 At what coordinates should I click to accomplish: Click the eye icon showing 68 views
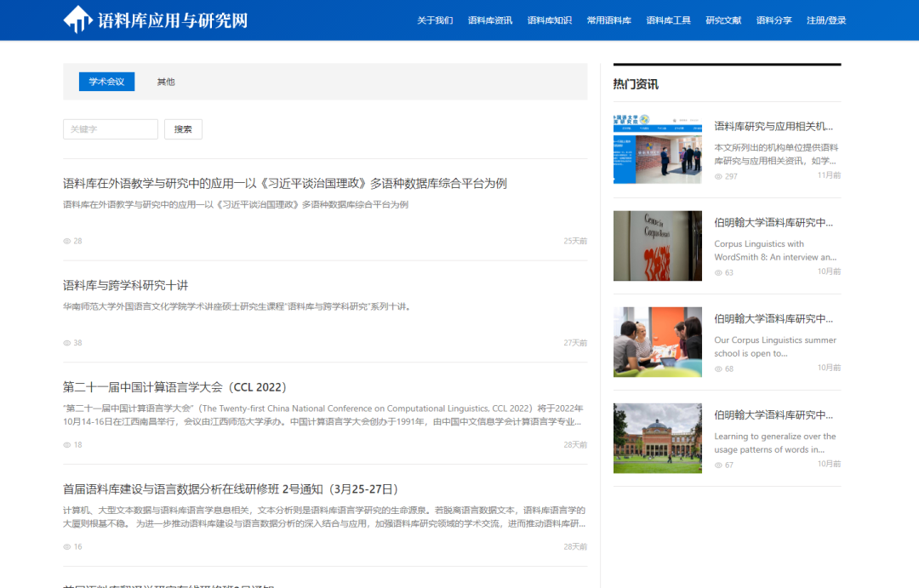point(717,368)
